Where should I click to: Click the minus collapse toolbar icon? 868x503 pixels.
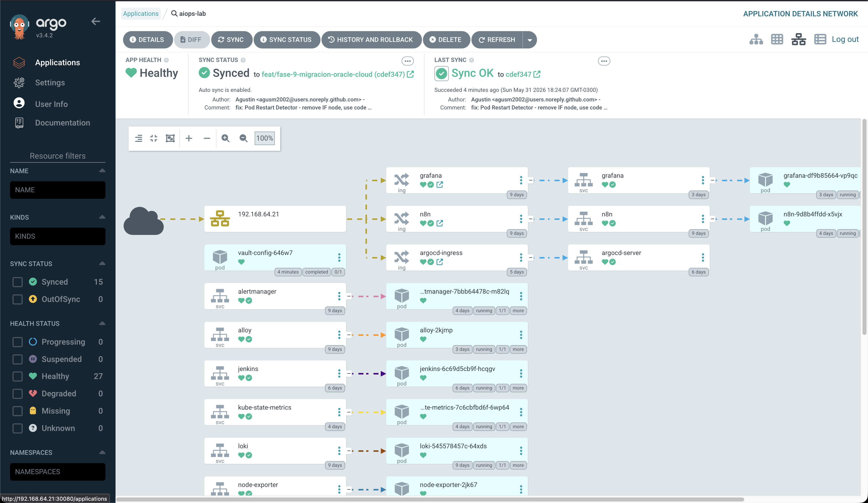coord(207,138)
